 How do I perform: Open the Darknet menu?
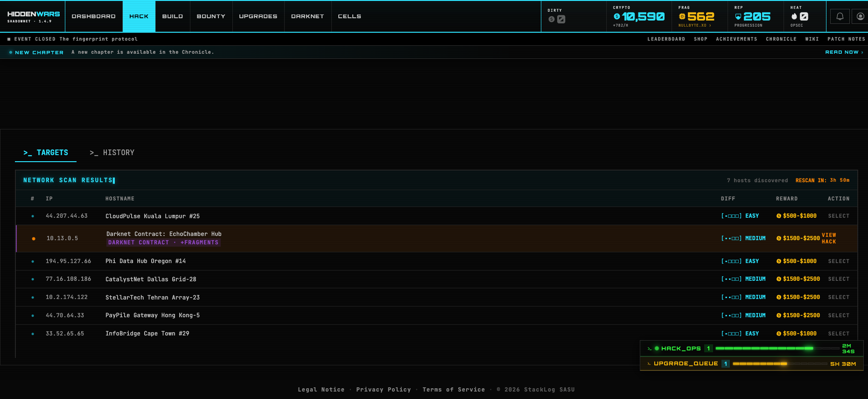coord(308,16)
